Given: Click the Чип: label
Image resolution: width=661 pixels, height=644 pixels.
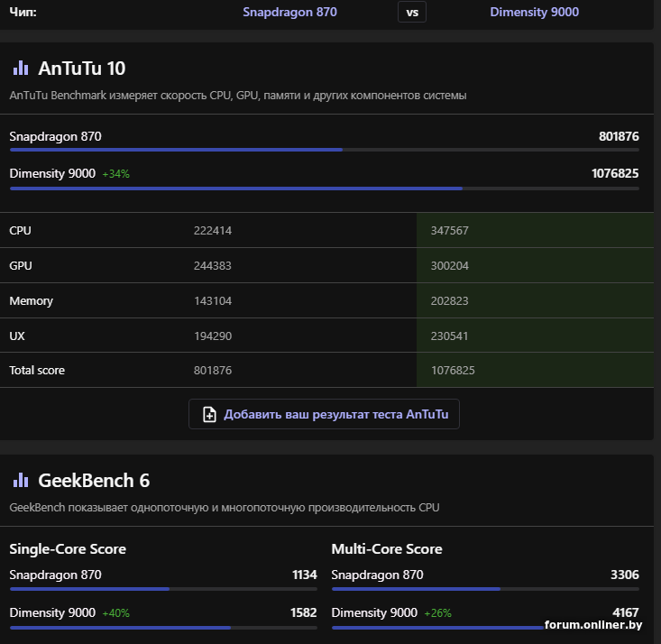Looking at the screenshot, I should 23,12.
